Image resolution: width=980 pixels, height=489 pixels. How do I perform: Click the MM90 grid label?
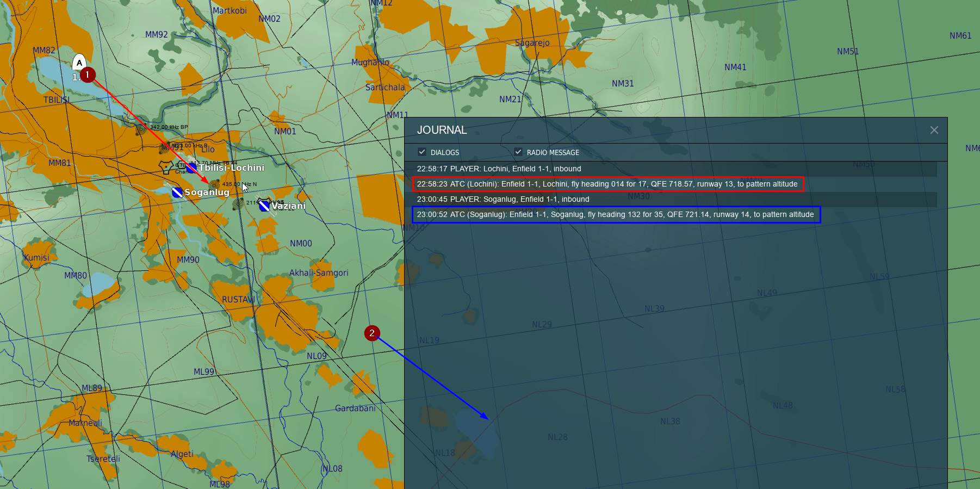188,259
